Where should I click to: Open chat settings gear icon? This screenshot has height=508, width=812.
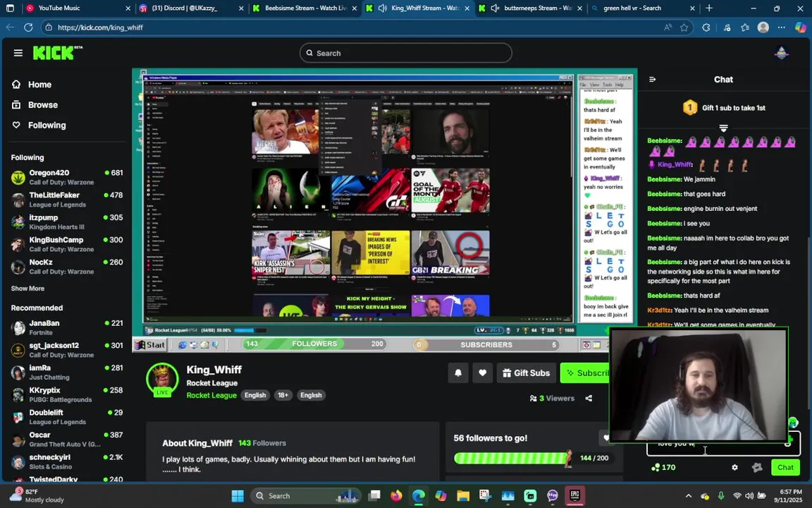pos(734,467)
